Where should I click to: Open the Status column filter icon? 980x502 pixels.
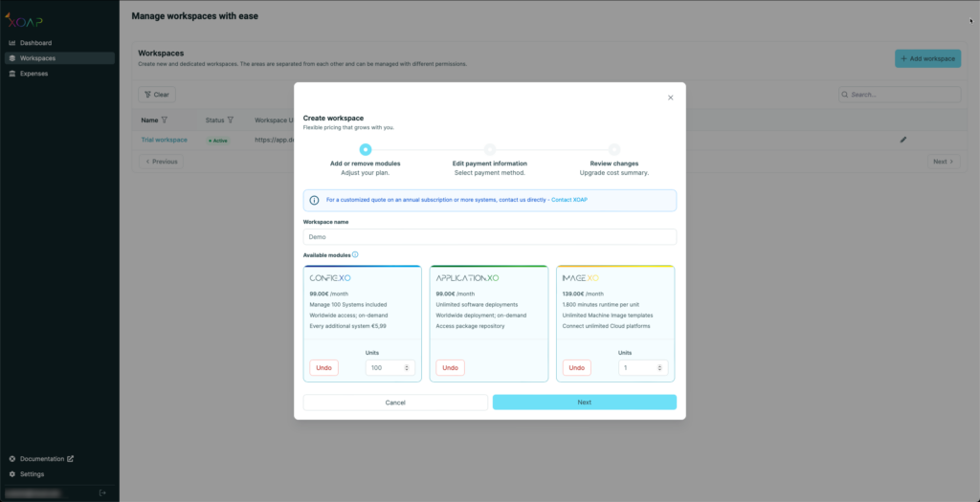point(230,120)
